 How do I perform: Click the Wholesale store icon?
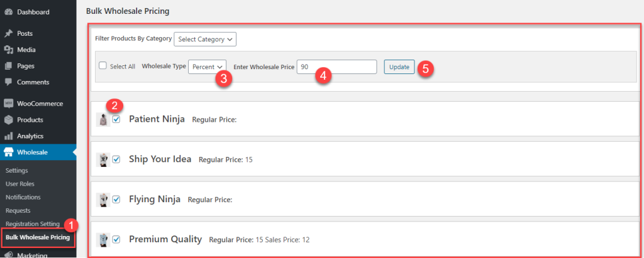pyautogui.click(x=8, y=152)
